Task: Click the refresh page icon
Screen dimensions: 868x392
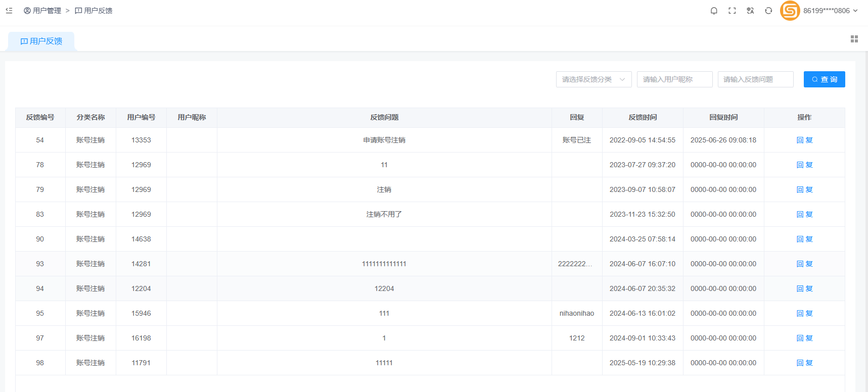Action: click(x=768, y=11)
